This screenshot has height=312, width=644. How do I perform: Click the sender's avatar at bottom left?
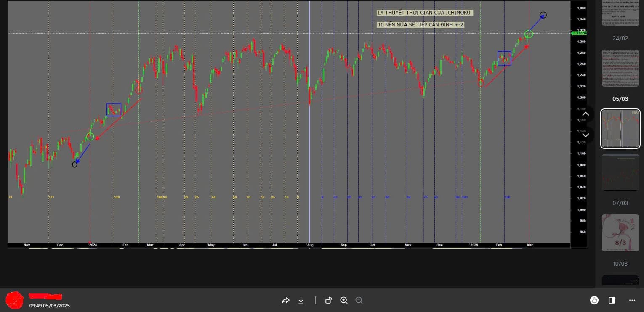[15, 300]
